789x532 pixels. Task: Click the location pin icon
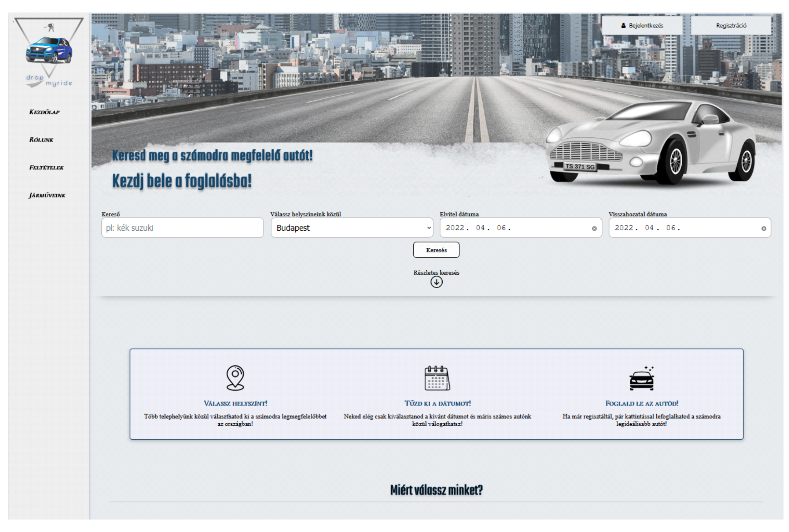click(x=235, y=378)
